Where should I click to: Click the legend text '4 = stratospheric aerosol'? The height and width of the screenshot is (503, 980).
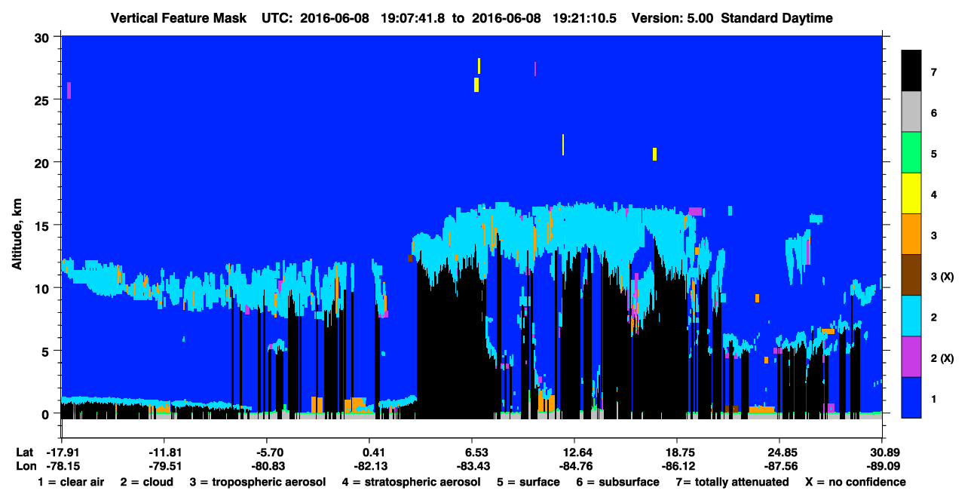(x=411, y=482)
